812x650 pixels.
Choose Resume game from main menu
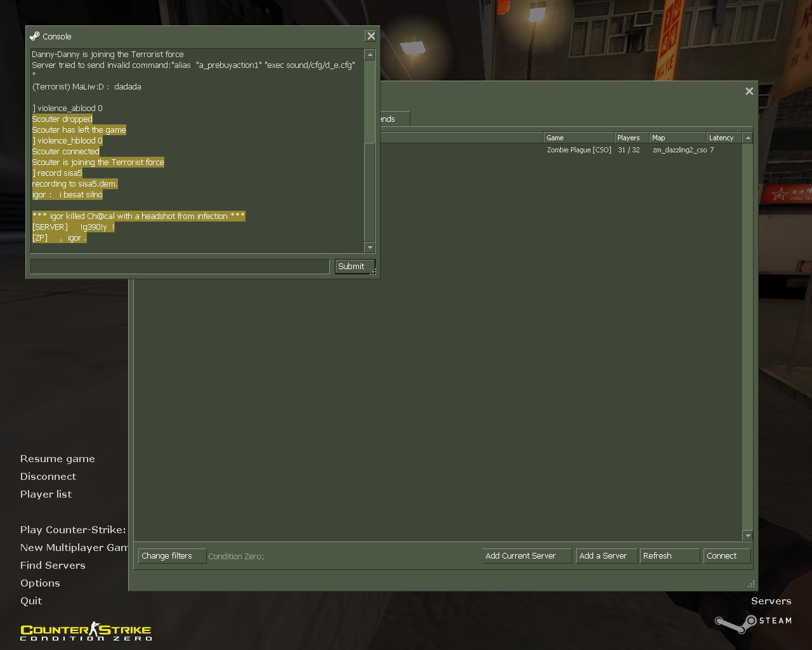tap(57, 459)
